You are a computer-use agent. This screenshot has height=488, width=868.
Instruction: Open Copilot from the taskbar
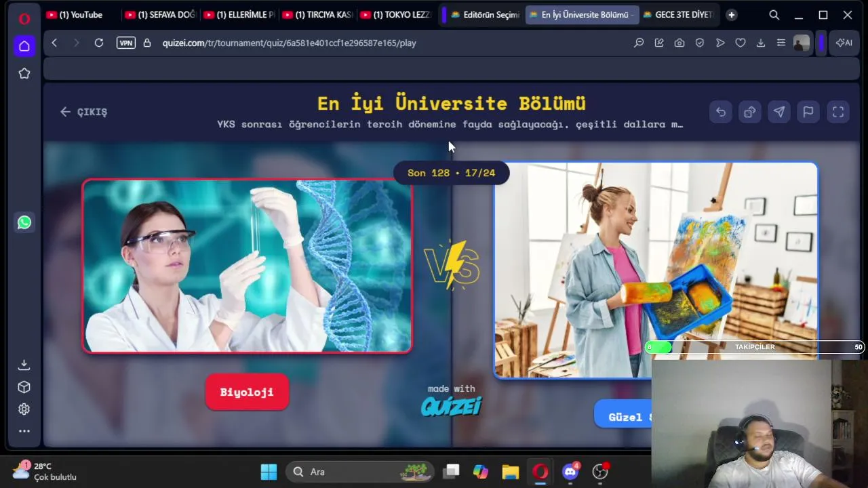coord(481,472)
